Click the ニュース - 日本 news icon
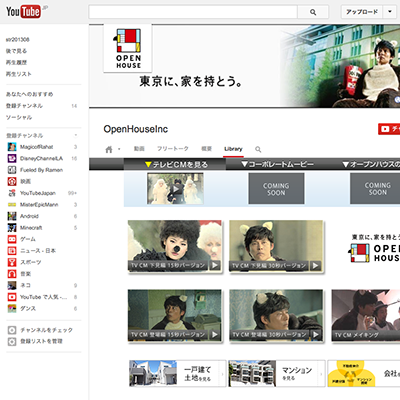The image size is (400, 400). 12,251
